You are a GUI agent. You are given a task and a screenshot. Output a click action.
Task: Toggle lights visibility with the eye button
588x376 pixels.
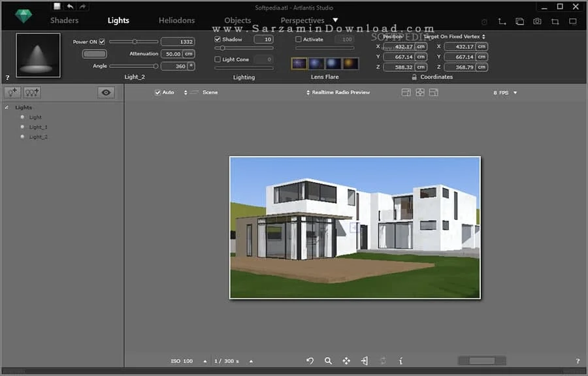tap(106, 93)
